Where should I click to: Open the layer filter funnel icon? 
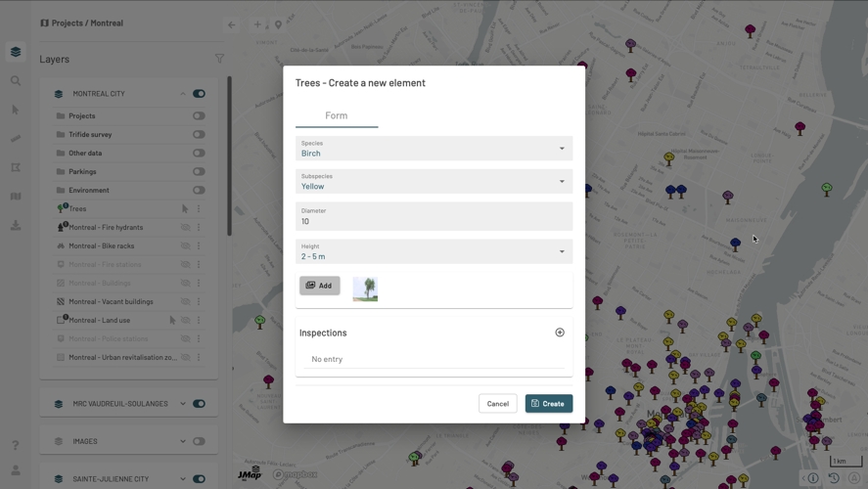pos(219,59)
